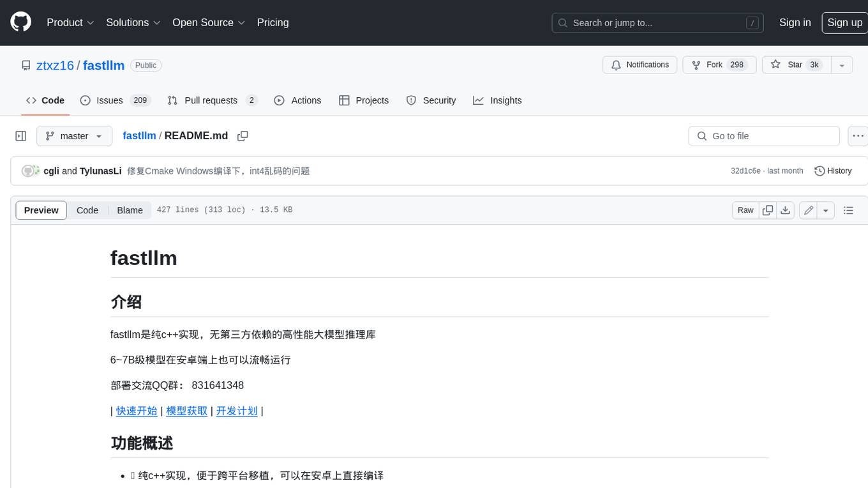Open the Raw file view
This screenshot has width=868, height=488.
tap(745, 210)
